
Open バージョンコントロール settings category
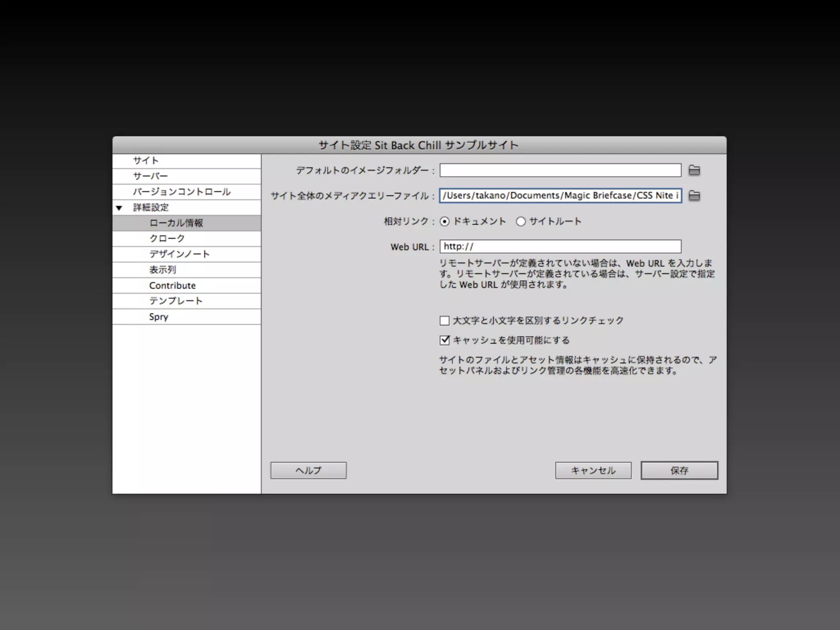tap(181, 192)
